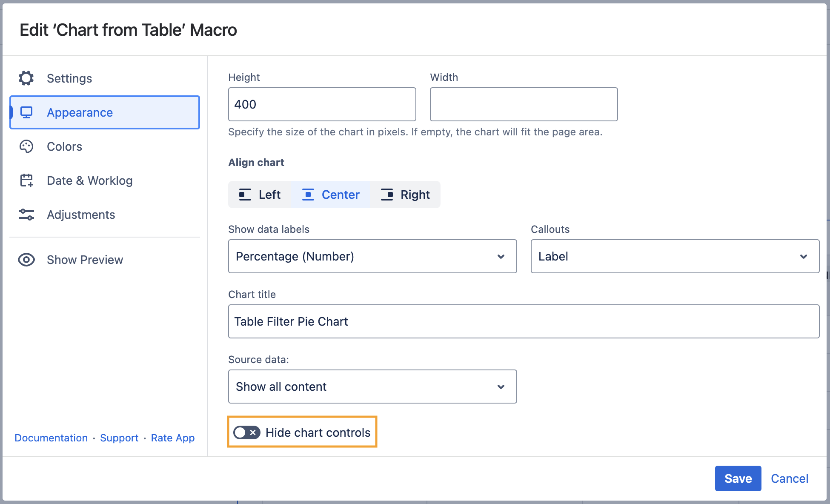Toggle Hide chart controls switch
The height and width of the screenshot is (504, 830).
(247, 432)
